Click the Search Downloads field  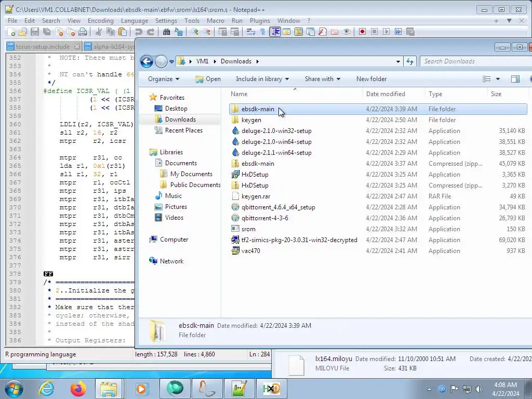coord(475,61)
